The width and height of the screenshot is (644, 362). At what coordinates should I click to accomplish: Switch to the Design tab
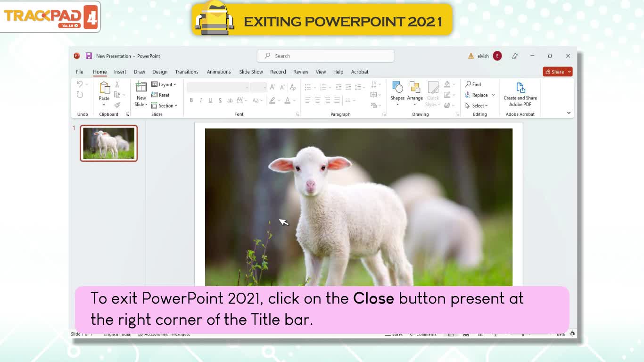click(160, 72)
